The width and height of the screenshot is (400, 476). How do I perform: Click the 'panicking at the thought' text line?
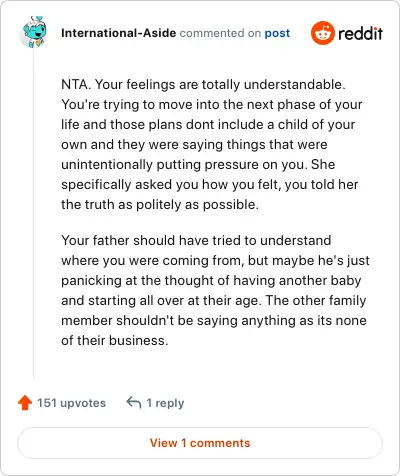(211, 280)
